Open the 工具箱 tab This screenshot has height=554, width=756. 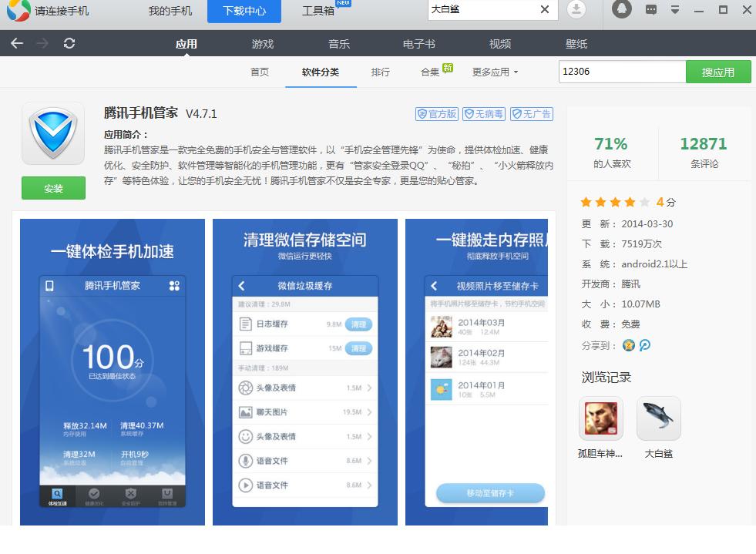[318, 11]
